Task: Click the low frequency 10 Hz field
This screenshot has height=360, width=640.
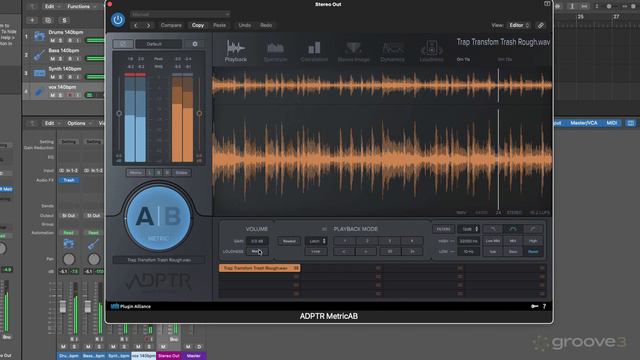Action: click(x=468, y=252)
